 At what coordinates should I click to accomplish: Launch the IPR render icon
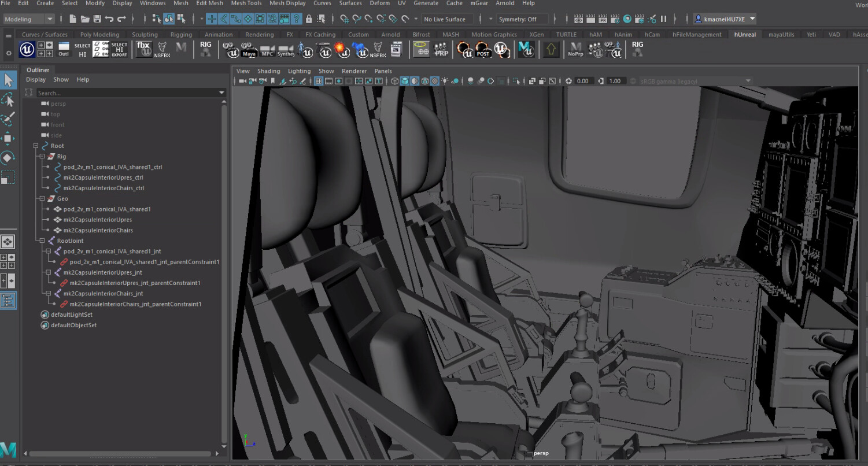tap(603, 19)
